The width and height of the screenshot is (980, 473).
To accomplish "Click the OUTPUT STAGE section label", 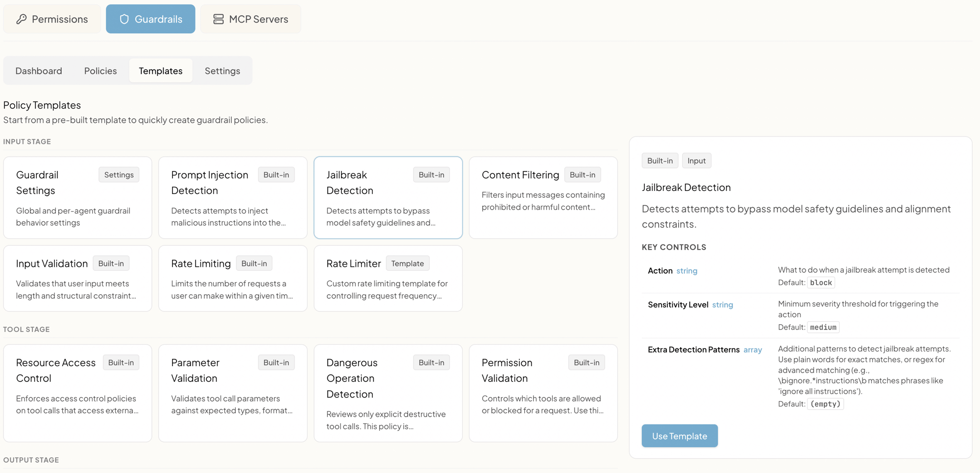I will (31, 460).
